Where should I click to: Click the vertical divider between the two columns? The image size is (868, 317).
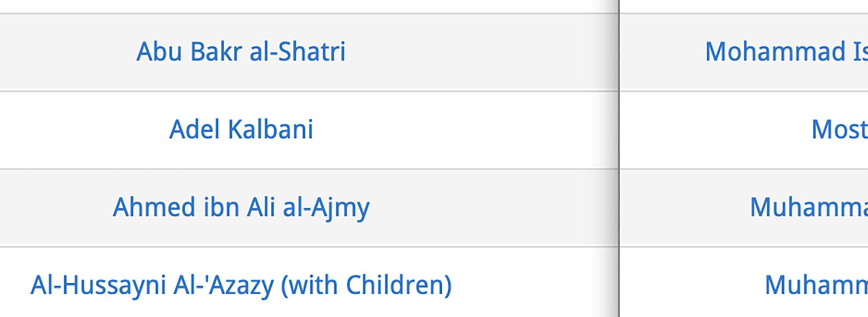pyautogui.click(x=618, y=158)
